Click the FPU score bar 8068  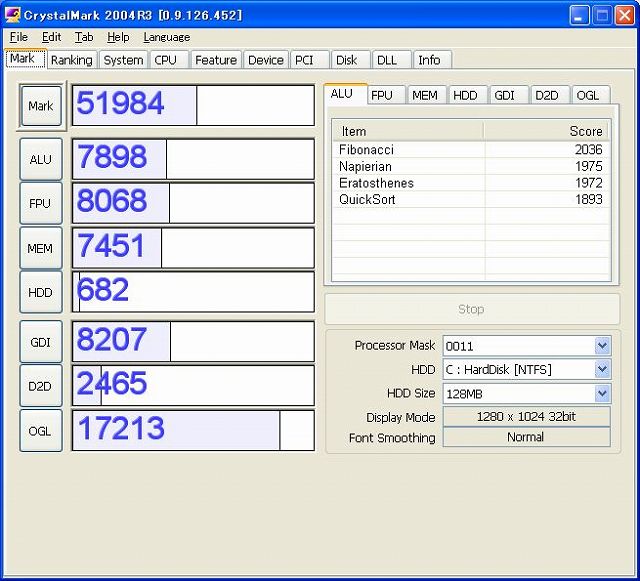(193, 203)
